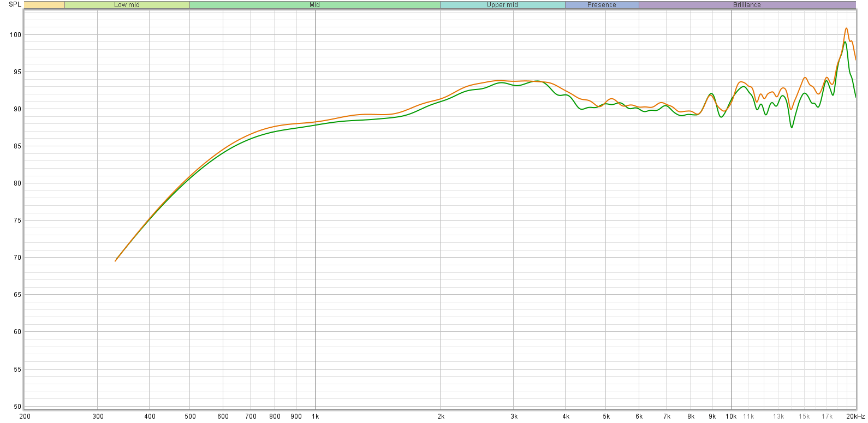Click the 200 Hz frequency tick label
Screen dimensions: 868x423
pos(25,416)
